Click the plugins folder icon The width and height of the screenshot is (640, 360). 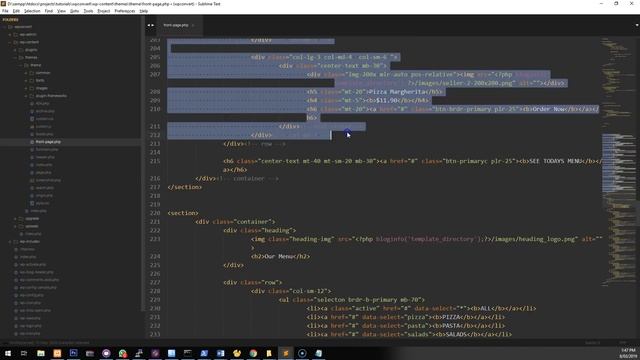click(x=21, y=50)
